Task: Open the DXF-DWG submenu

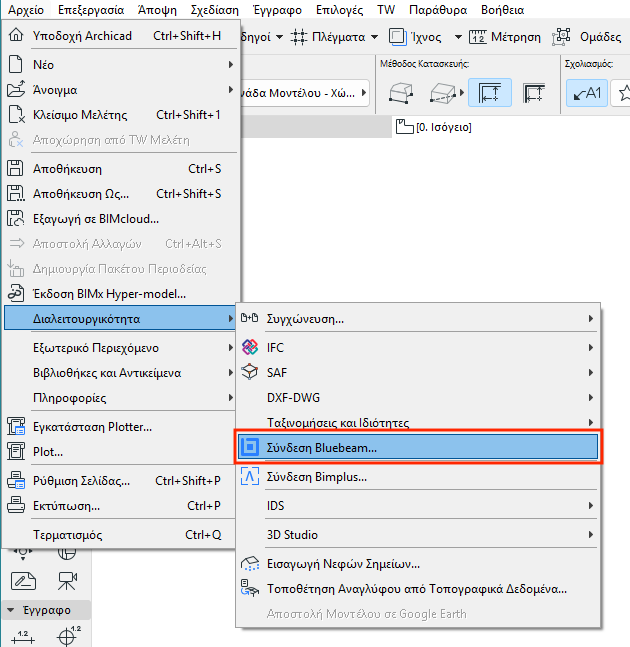Action: point(418,397)
